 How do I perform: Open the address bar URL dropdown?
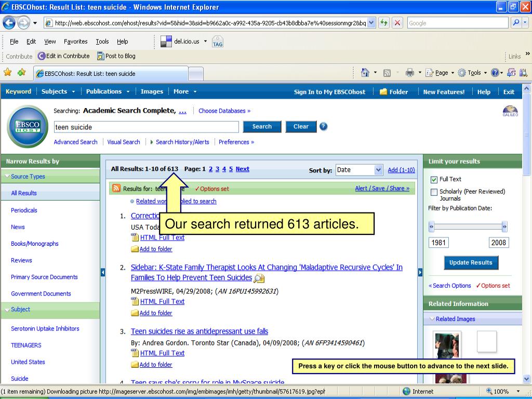click(371, 23)
